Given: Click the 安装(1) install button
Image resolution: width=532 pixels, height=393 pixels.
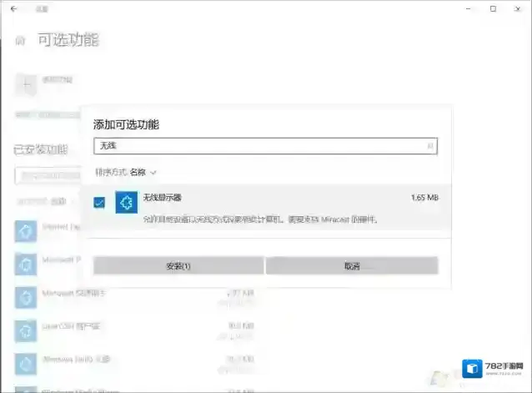Looking at the screenshot, I should [x=178, y=265].
